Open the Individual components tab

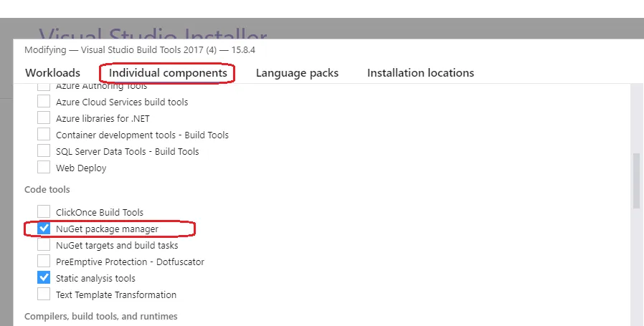(x=168, y=73)
